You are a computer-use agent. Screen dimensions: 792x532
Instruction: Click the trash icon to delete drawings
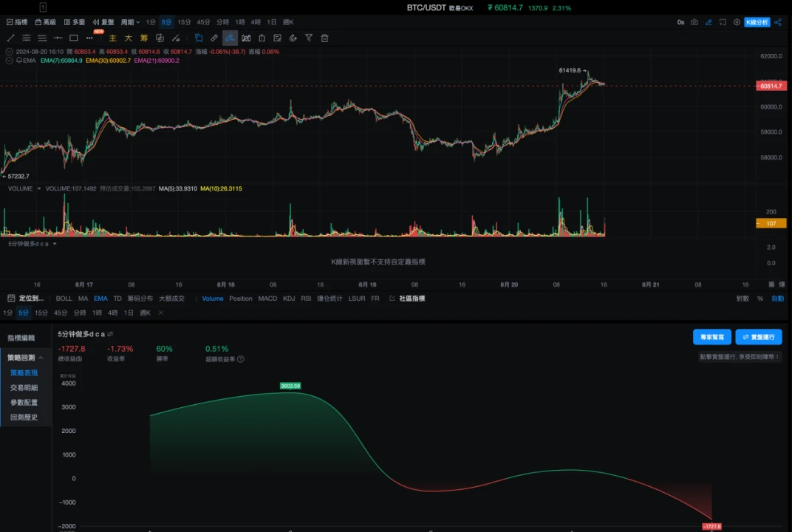(324, 38)
